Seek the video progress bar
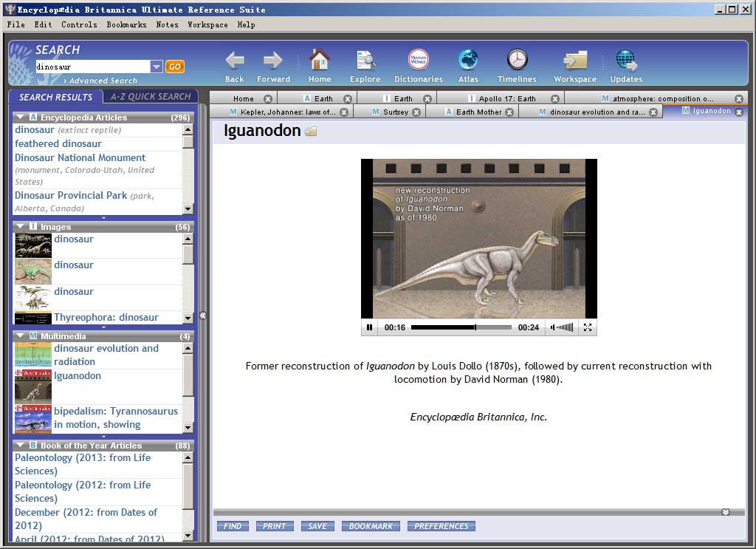Viewport: 756px width, 549px height. tap(461, 327)
